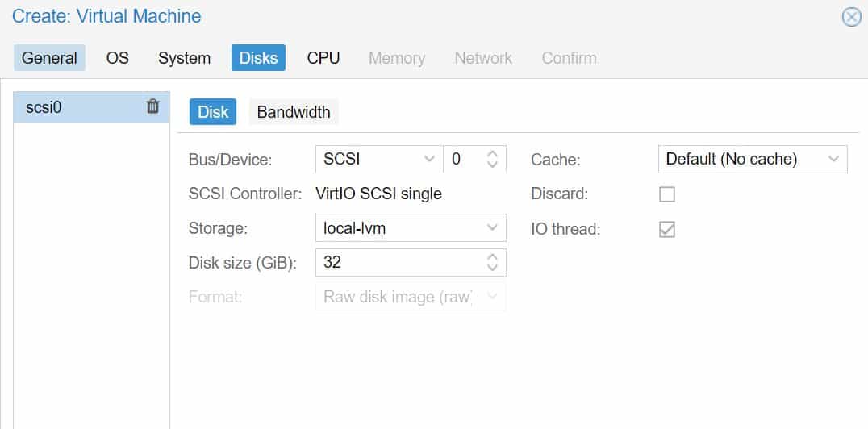Decrease disk size with down arrow

[x=492, y=268]
